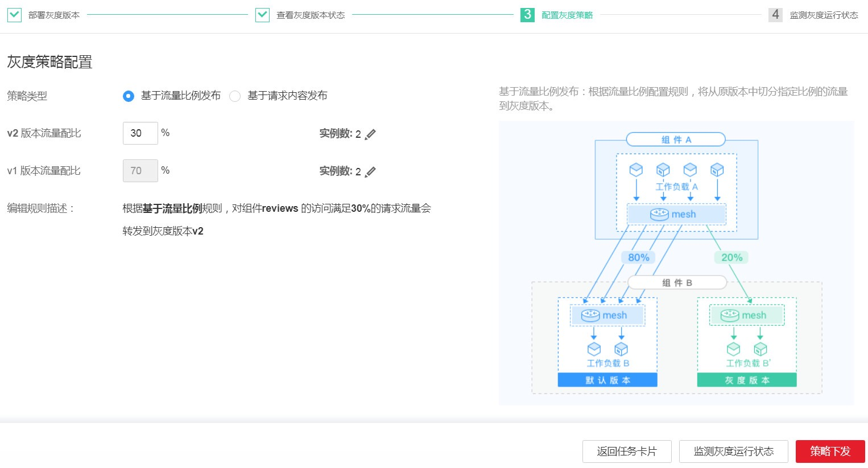The image size is (868, 468).
Task: Click the 灰度策略配置 heading
Action: click(49, 62)
